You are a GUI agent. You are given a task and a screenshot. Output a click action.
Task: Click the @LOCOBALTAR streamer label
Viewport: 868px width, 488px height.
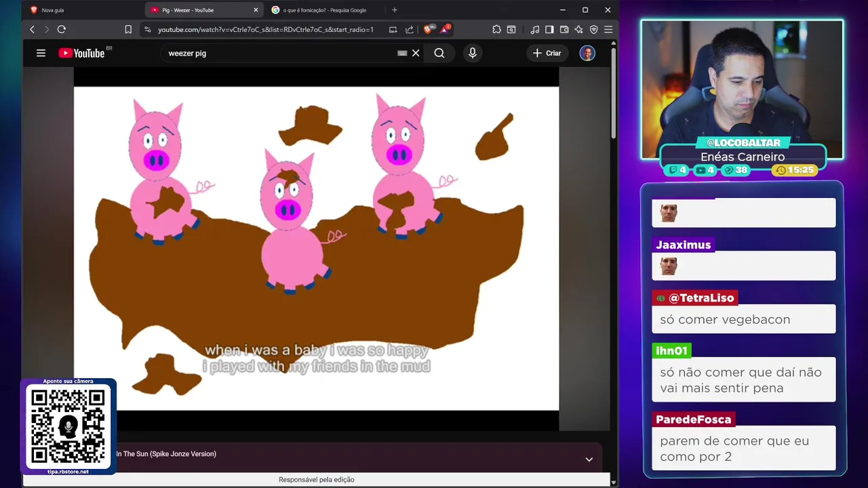click(x=743, y=143)
